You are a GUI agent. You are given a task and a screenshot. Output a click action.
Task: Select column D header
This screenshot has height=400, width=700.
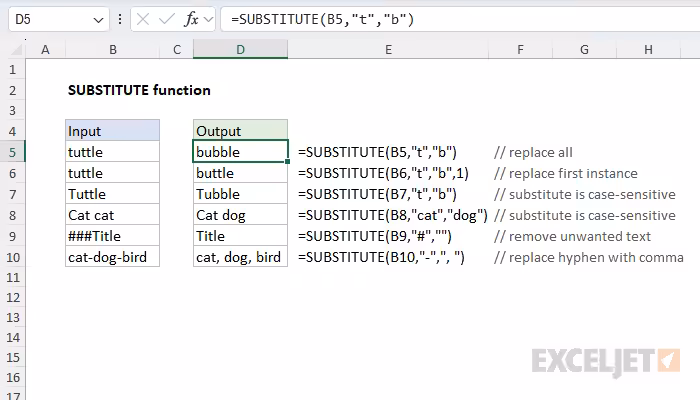point(240,50)
